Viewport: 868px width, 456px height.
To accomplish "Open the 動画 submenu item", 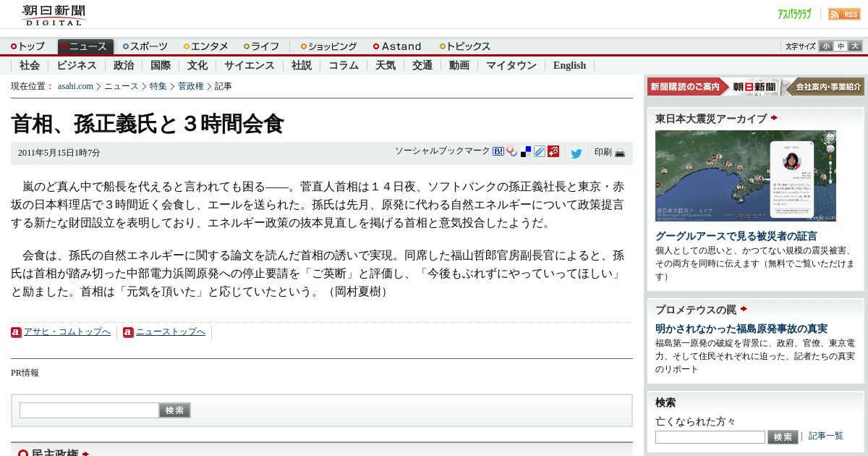I will [459, 65].
